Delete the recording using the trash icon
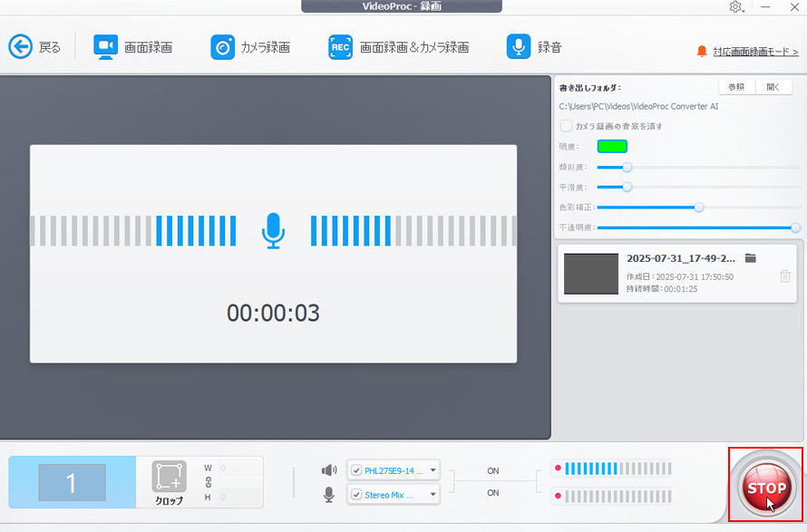Screen dimensions: 807x532 click(x=785, y=276)
